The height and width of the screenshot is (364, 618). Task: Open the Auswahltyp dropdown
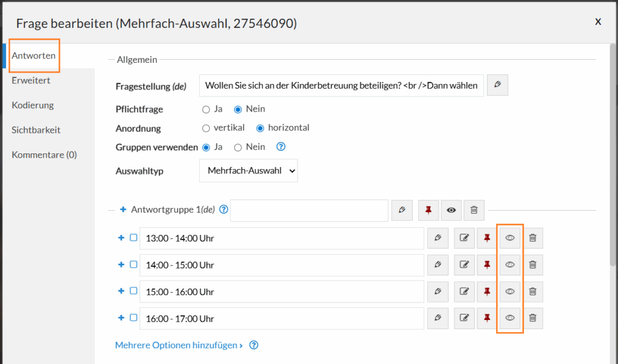pos(248,171)
